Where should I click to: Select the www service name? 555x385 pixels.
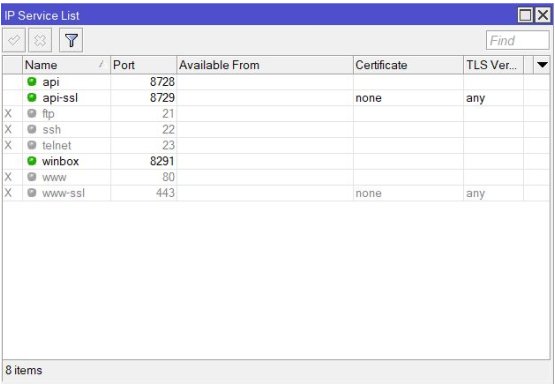click(x=54, y=177)
